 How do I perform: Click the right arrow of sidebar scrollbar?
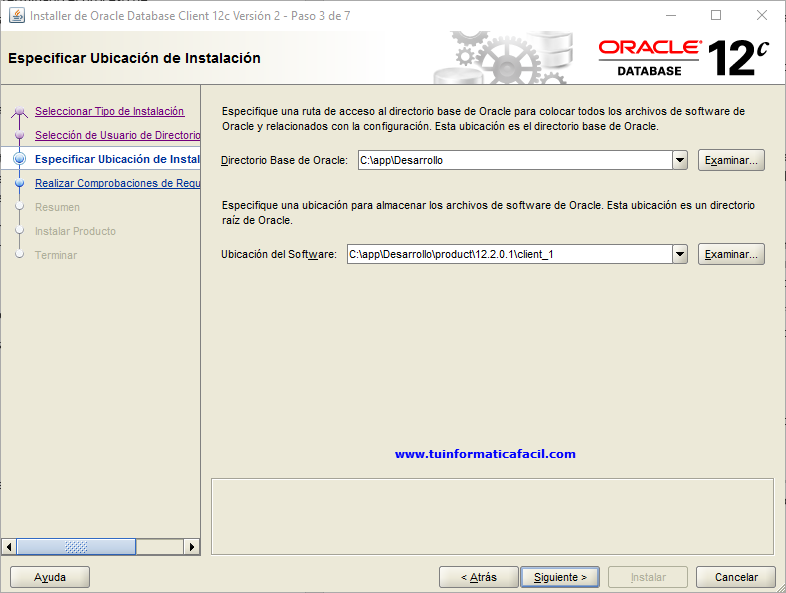point(191,547)
